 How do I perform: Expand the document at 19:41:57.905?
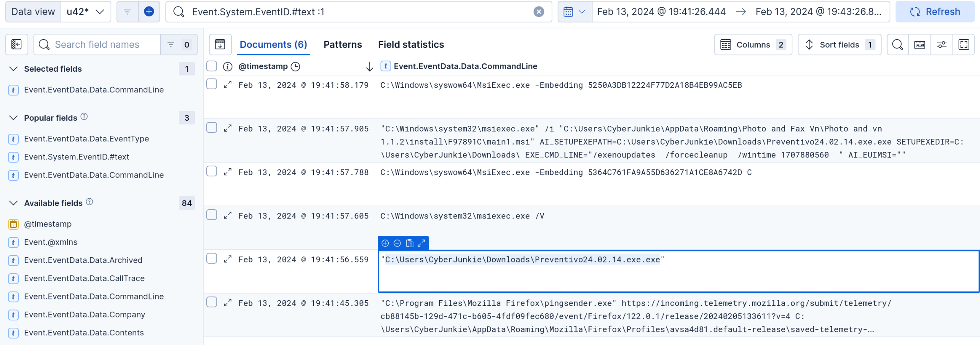(228, 128)
